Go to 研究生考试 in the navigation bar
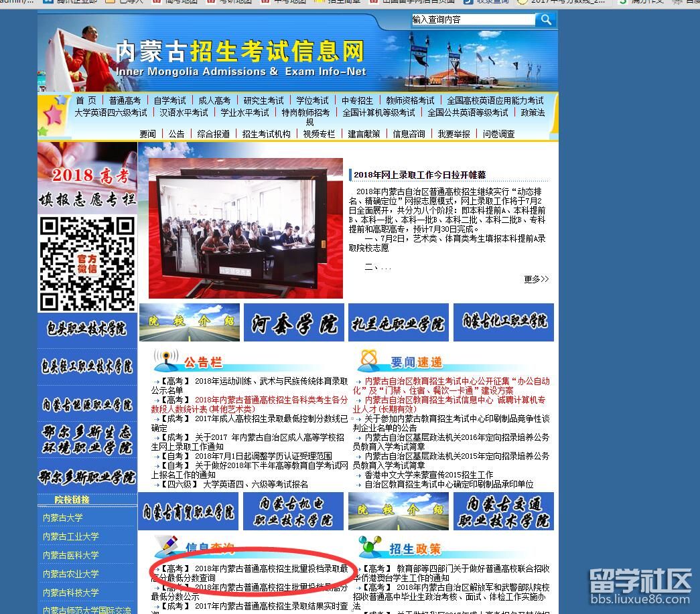 (263, 100)
